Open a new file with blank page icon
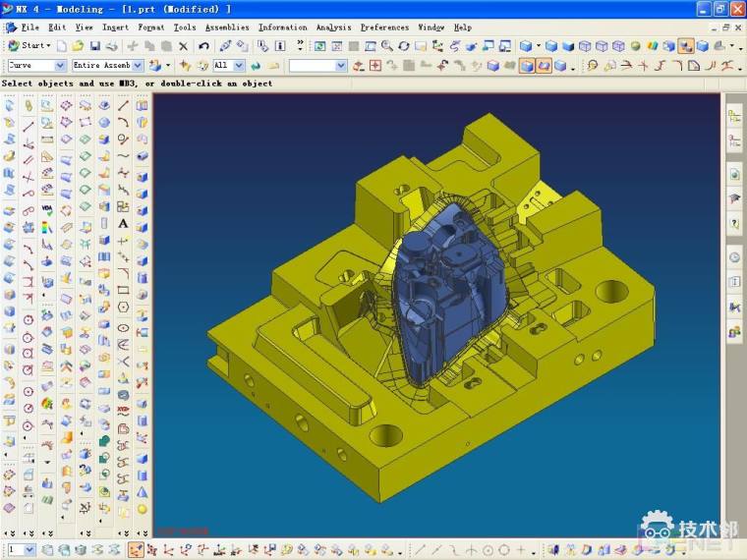This screenshot has width=747, height=560. (x=62, y=46)
